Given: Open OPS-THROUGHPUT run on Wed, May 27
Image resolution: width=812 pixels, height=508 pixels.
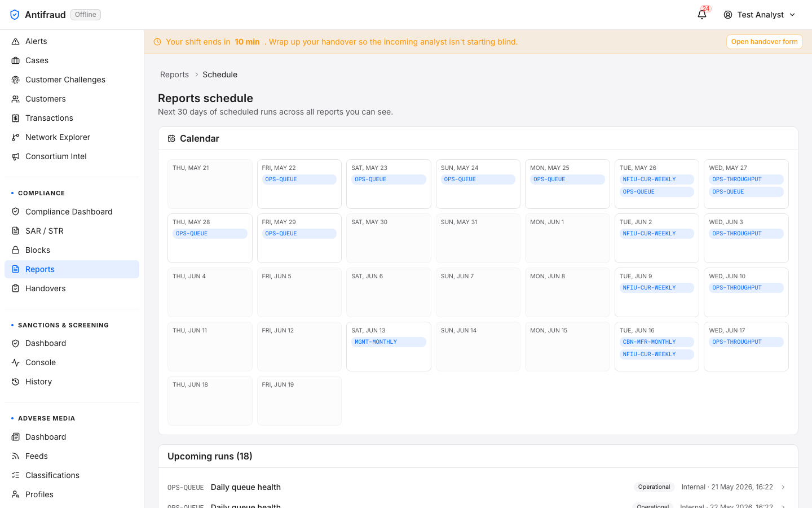Looking at the screenshot, I should 746,179.
